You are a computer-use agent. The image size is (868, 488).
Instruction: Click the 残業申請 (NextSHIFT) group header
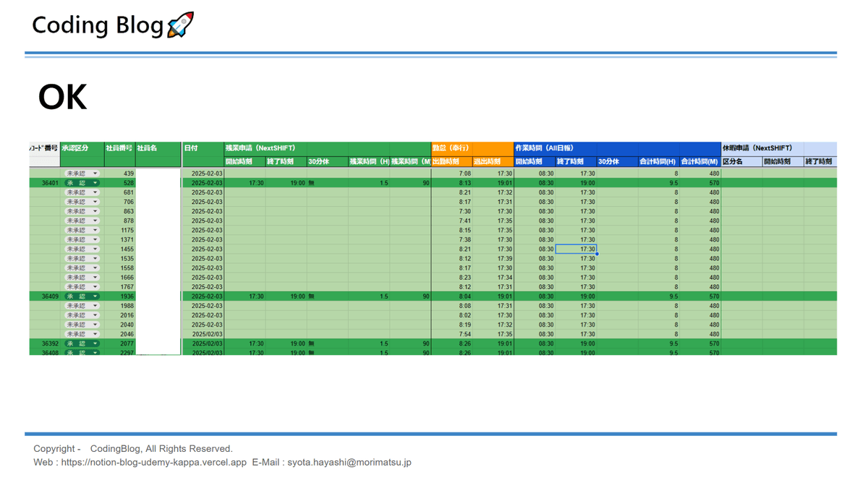pos(260,148)
